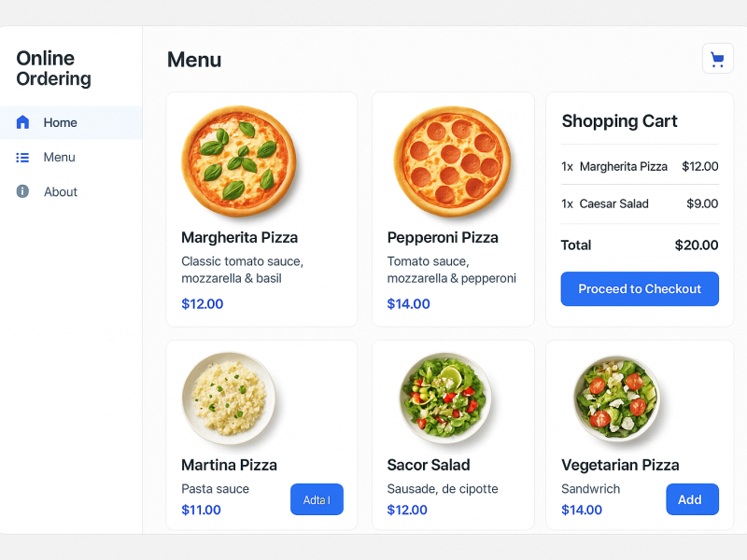747x560 pixels.
Task: Open the Sacor Salad title
Action: 429,465
